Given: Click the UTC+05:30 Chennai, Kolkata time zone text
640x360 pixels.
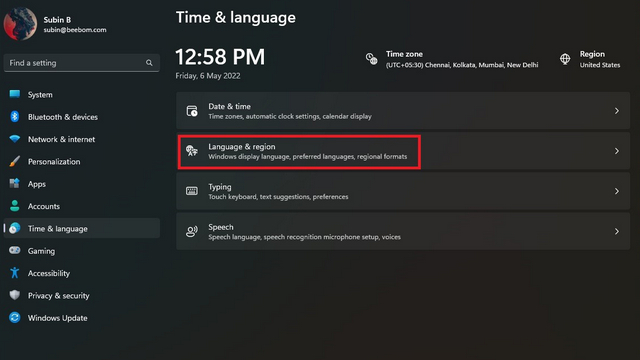Looking at the screenshot, I should pos(462,65).
